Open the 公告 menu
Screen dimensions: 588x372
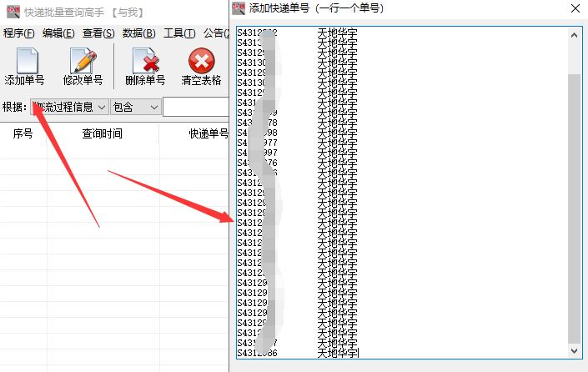[x=216, y=33]
